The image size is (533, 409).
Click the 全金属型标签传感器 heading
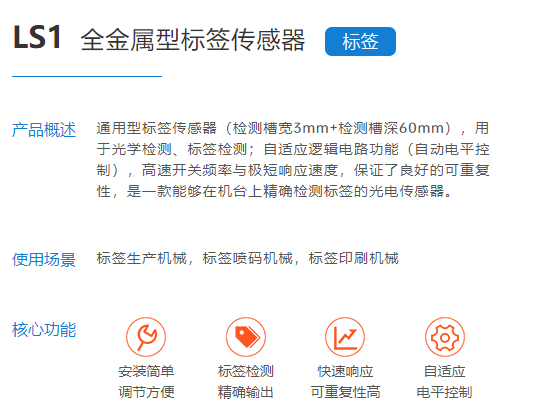coord(193,40)
